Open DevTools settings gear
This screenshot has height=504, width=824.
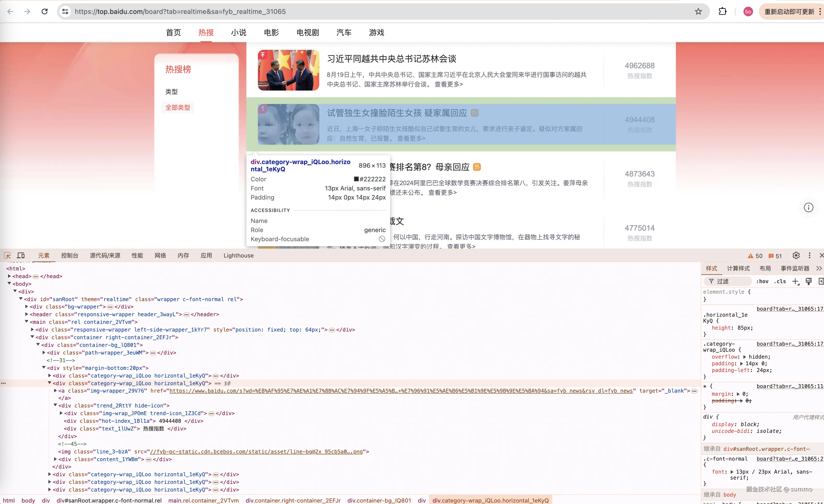pyautogui.click(x=796, y=256)
